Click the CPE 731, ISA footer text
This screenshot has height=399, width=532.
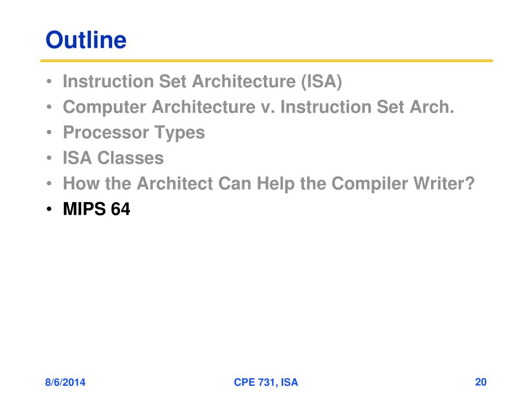265,382
